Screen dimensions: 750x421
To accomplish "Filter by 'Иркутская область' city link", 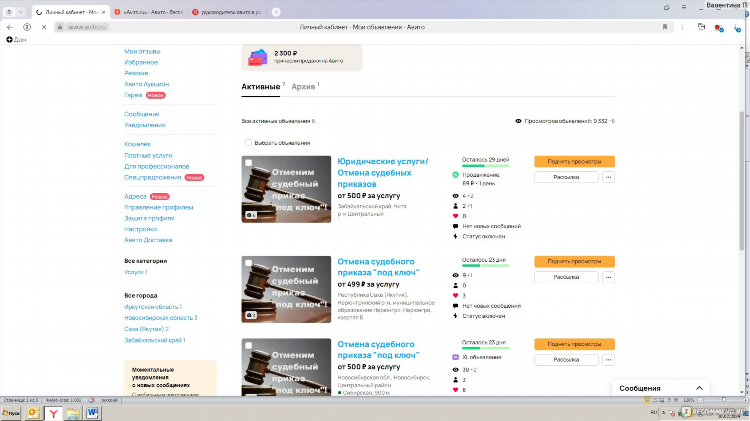I will [153, 307].
